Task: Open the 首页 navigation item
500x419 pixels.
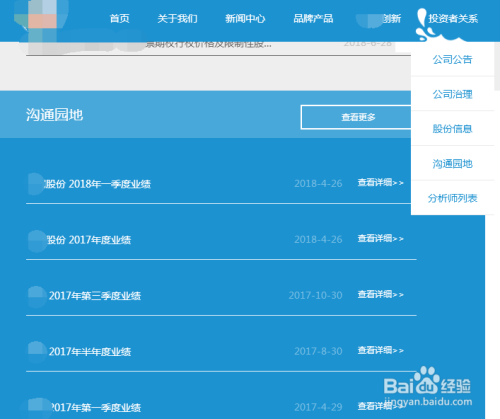Action: (120, 18)
